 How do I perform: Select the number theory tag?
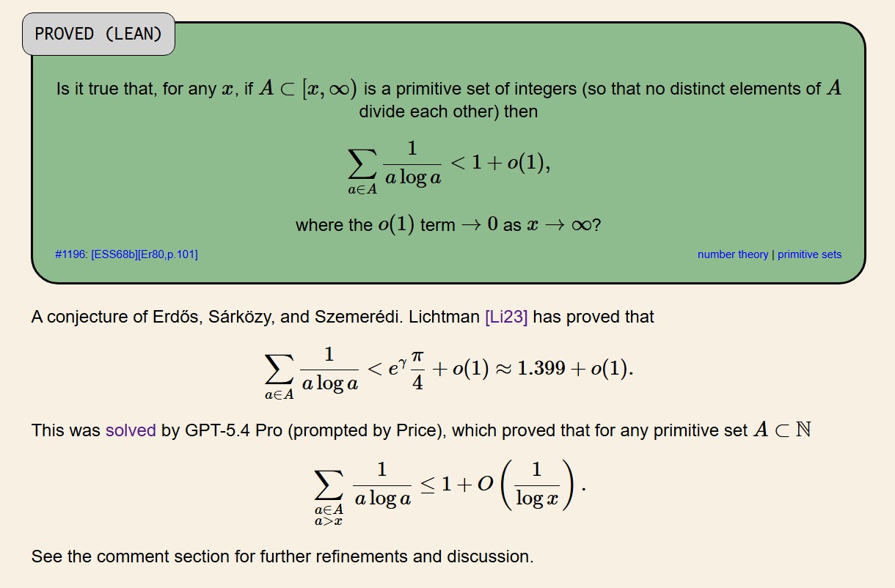732,254
